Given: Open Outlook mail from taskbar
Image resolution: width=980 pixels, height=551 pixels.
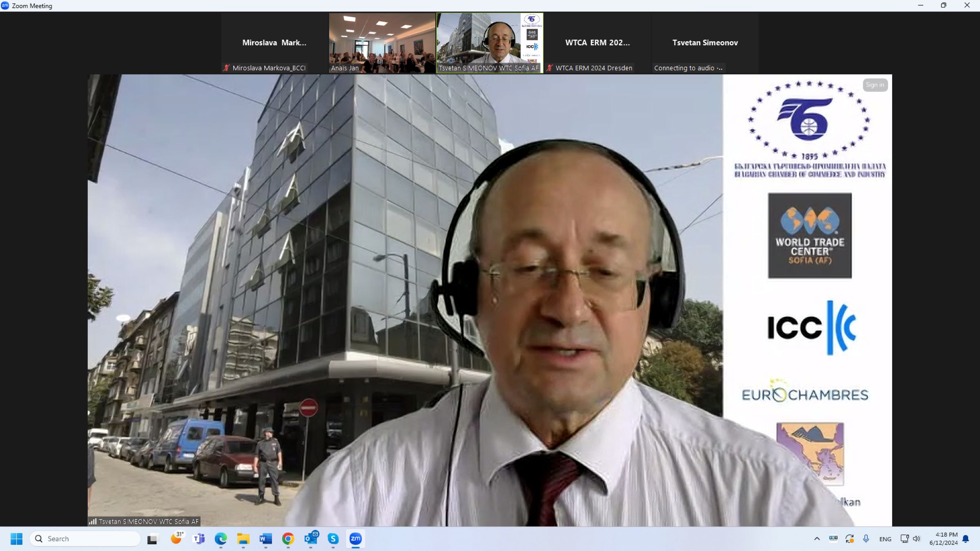Looking at the screenshot, I should [311, 539].
